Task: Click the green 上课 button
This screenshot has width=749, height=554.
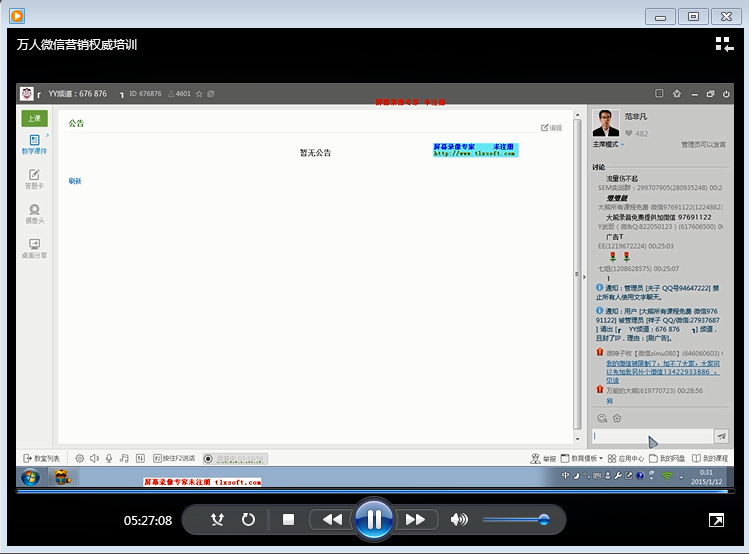Action: tap(34, 118)
